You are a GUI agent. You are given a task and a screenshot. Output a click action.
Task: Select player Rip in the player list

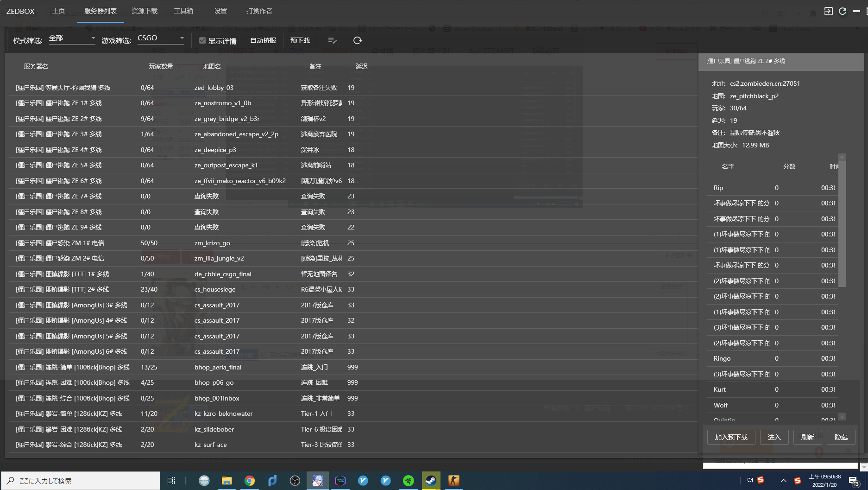tap(773, 188)
